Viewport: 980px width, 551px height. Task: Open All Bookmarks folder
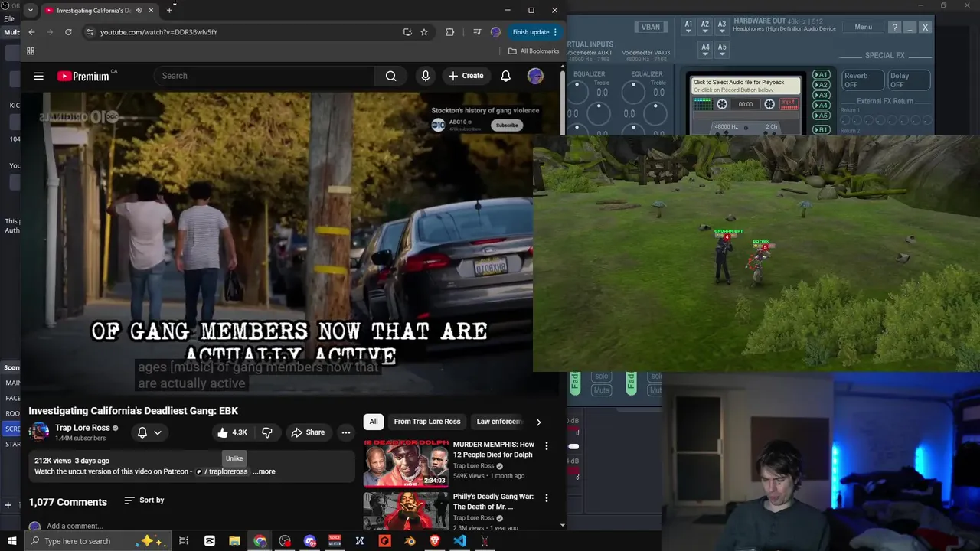point(534,51)
